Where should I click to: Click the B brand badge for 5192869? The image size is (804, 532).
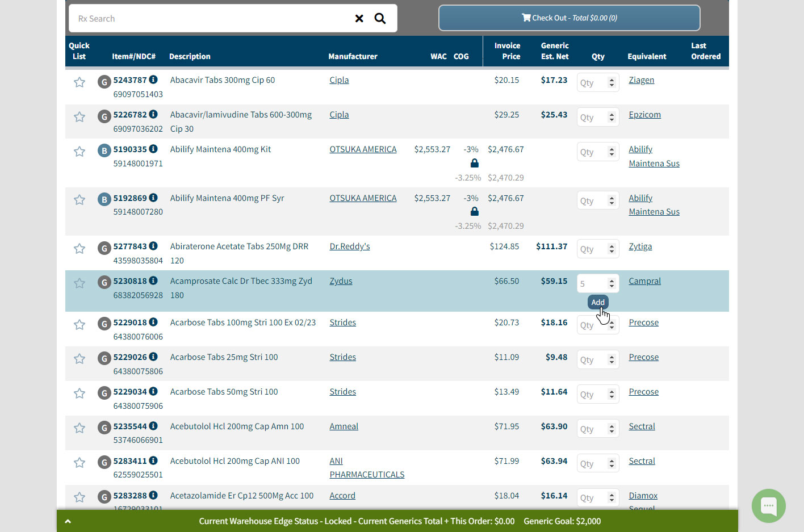(x=104, y=200)
